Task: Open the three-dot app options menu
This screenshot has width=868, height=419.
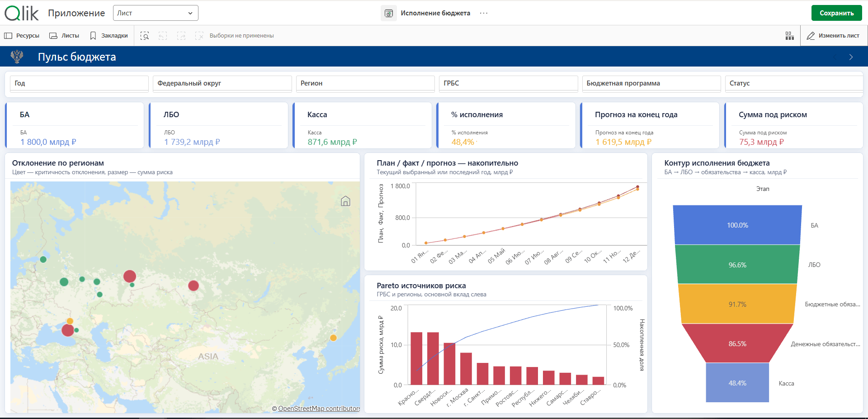Action: [484, 13]
